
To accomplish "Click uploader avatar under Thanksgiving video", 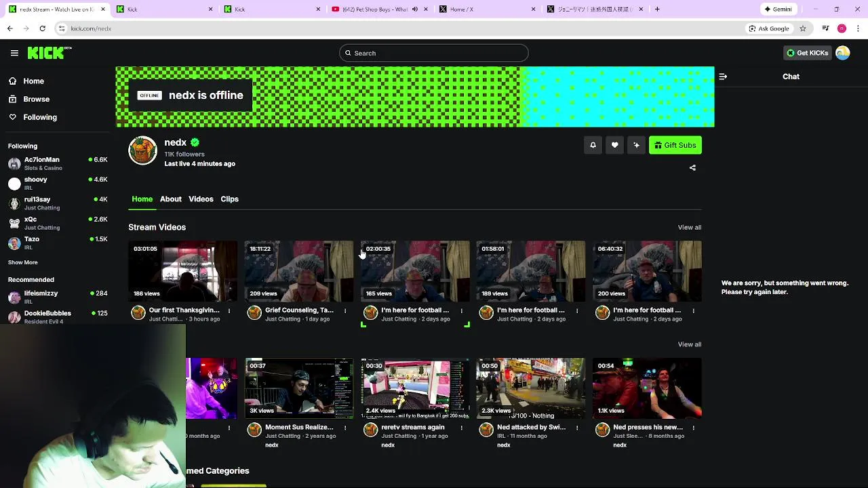I will [138, 312].
